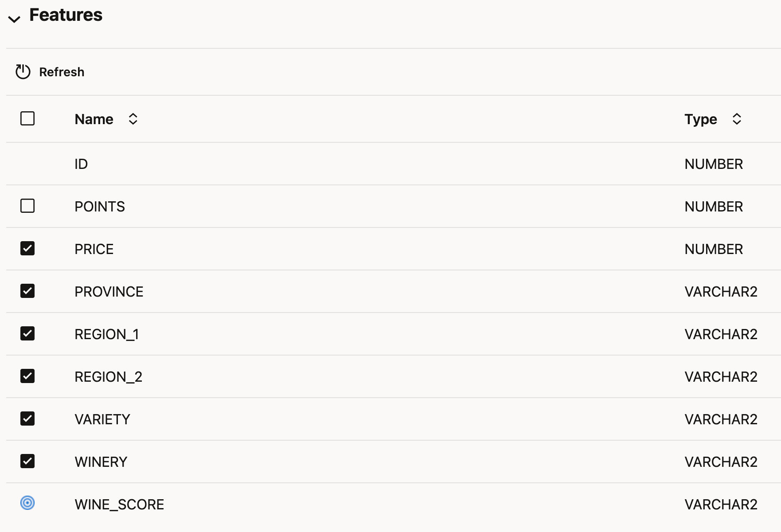Image resolution: width=781 pixels, height=532 pixels.
Task: Click the restart-style Refresh glyph
Action: pos(22,71)
